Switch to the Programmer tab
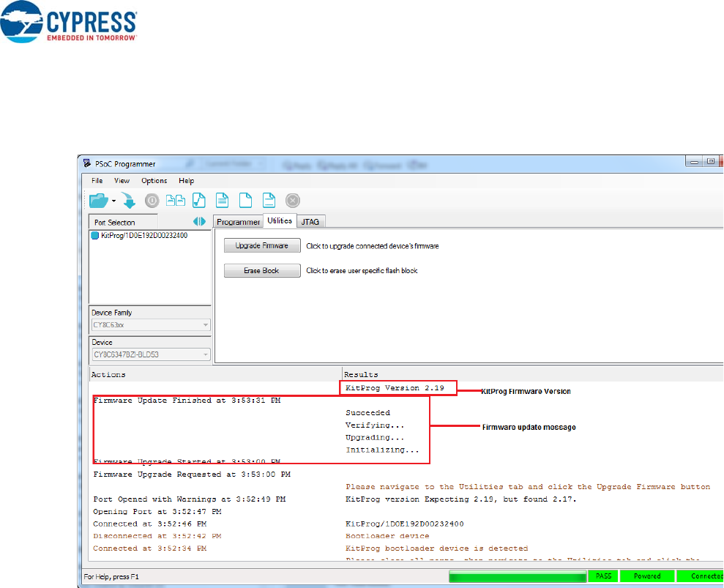724x588 pixels. 239,222
